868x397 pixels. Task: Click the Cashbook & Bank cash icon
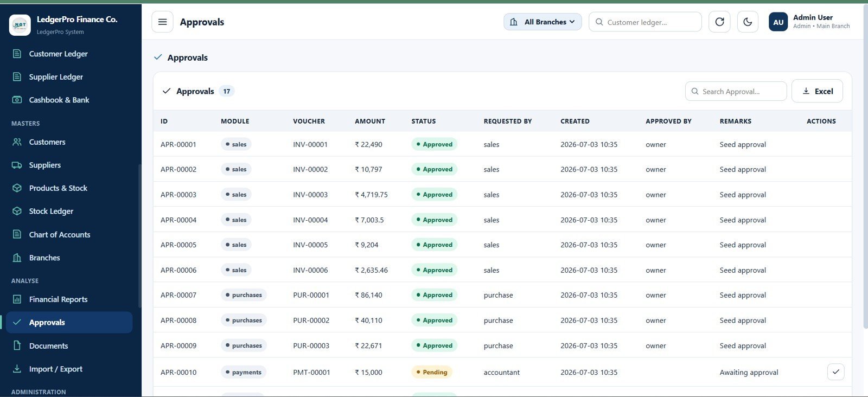(x=17, y=100)
